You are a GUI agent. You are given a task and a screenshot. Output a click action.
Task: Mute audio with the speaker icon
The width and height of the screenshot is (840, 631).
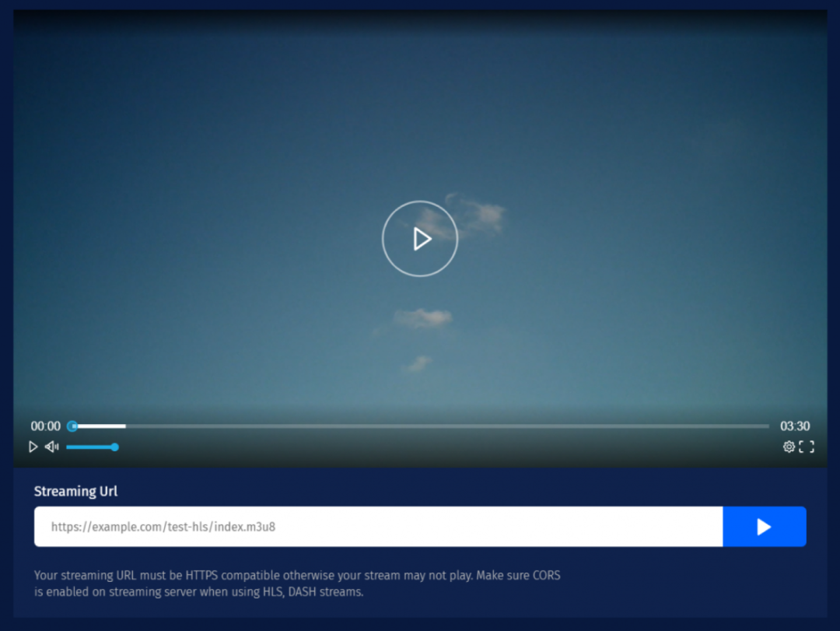coord(52,447)
